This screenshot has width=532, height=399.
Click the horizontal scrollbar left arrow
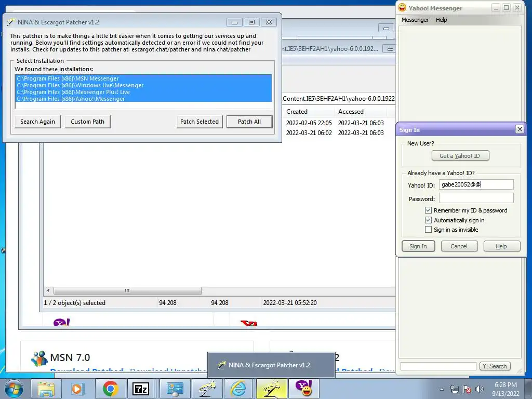pos(48,291)
